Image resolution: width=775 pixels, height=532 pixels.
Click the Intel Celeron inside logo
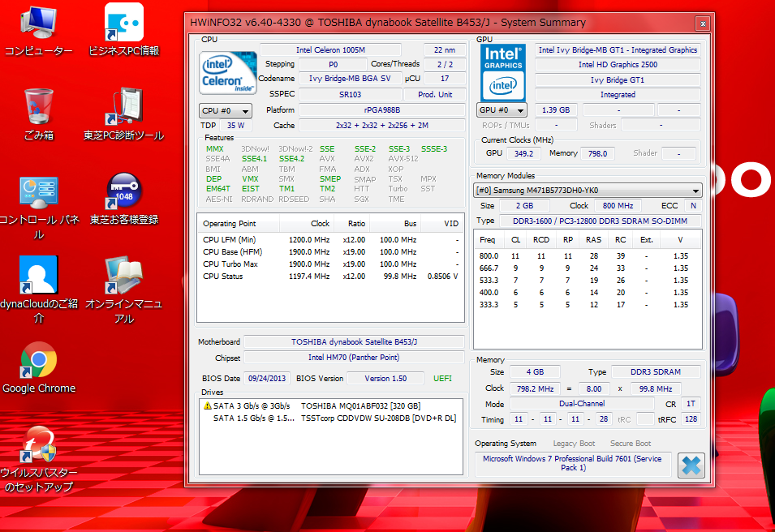228,73
